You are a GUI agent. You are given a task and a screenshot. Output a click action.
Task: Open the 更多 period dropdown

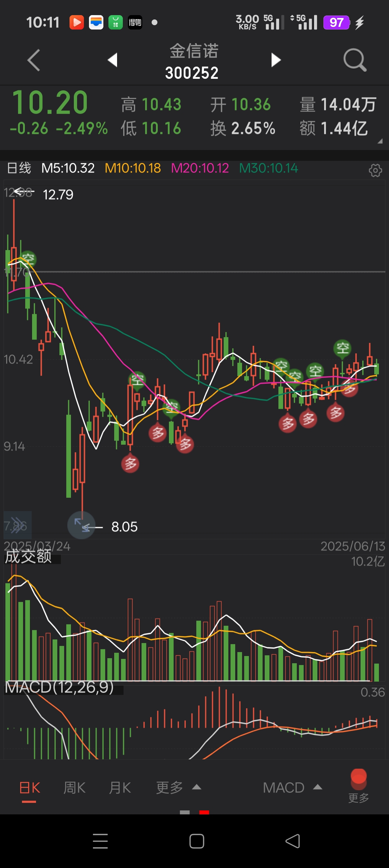[178, 788]
